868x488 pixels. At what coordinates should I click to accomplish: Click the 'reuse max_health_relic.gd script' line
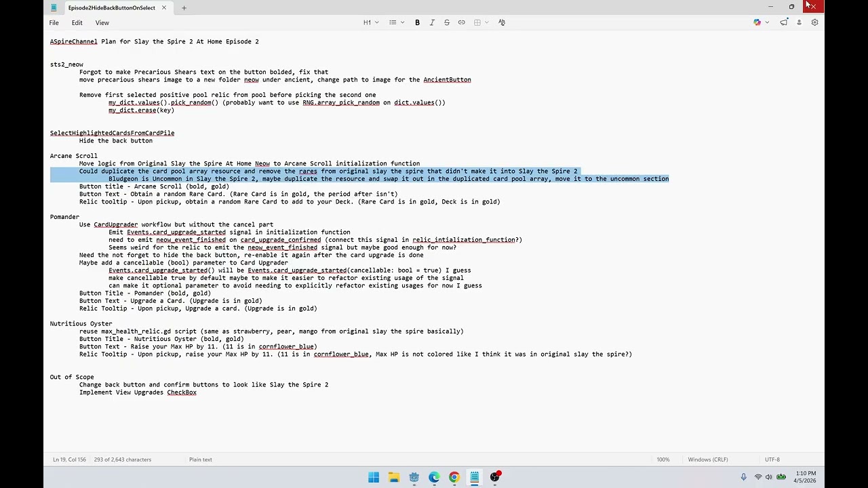[271, 331]
